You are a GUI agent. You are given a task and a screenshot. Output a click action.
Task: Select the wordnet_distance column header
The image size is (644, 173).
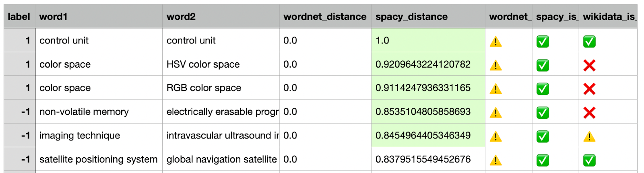tap(325, 16)
